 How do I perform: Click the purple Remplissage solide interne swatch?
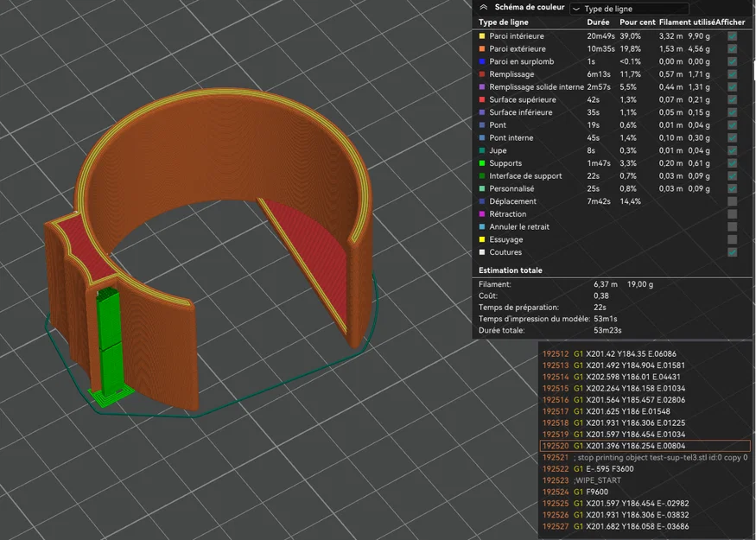point(481,86)
